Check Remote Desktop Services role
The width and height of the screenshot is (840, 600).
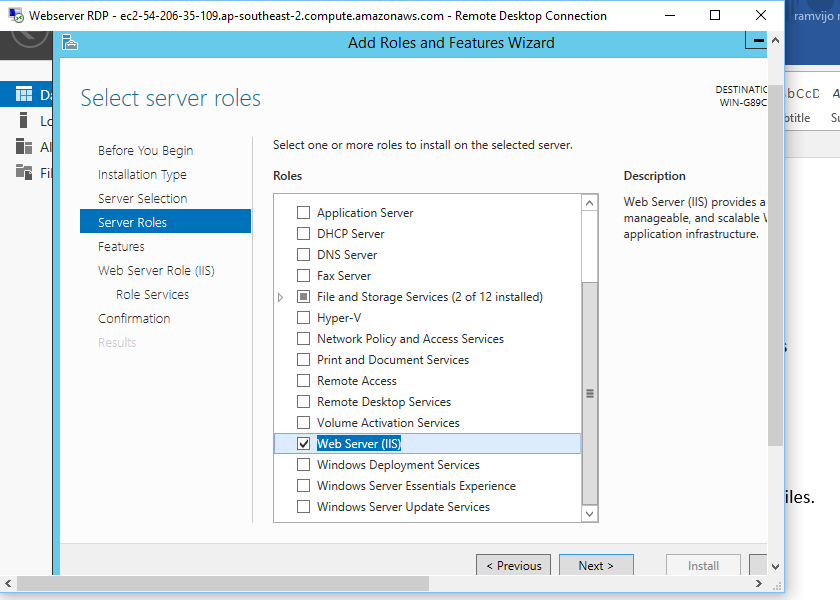coord(303,401)
